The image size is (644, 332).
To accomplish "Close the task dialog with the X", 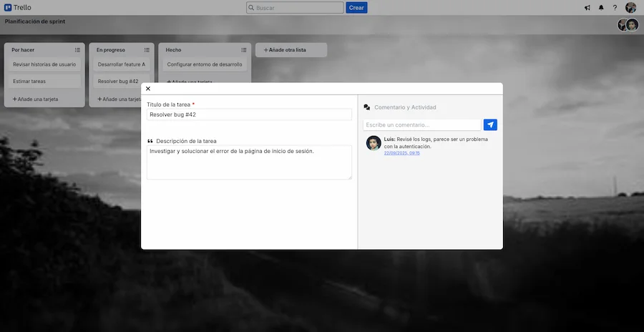I will pos(148,89).
